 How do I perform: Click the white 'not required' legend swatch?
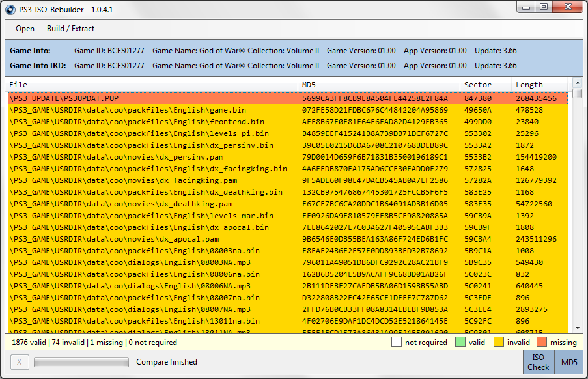click(x=396, y=342)
